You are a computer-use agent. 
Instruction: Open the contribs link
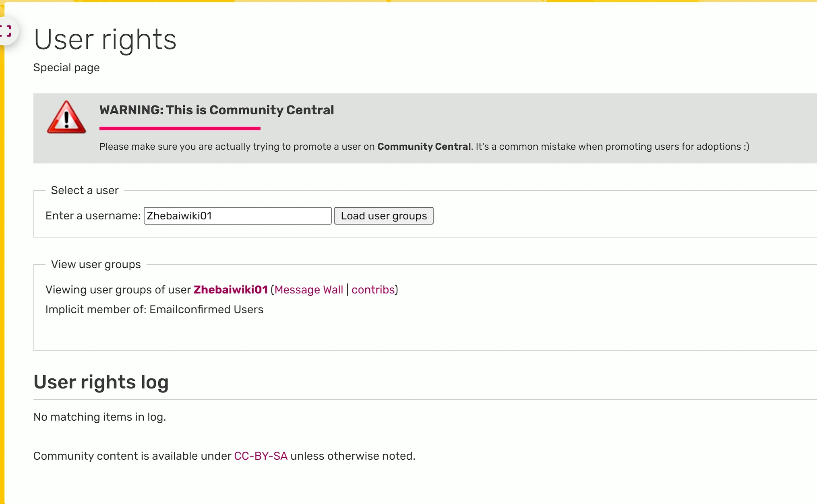pyautogui.click(x=373, y=290)
